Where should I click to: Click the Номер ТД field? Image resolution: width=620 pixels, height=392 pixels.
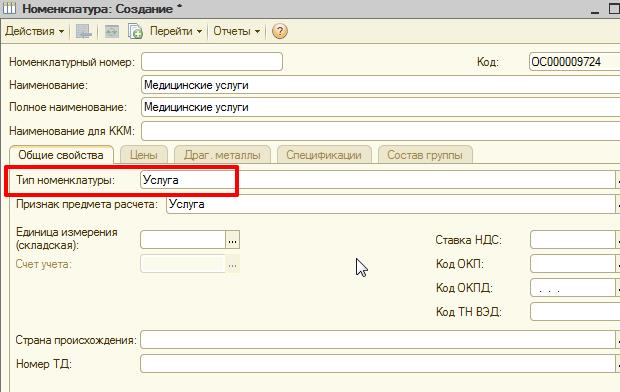(x=378, y=364)
